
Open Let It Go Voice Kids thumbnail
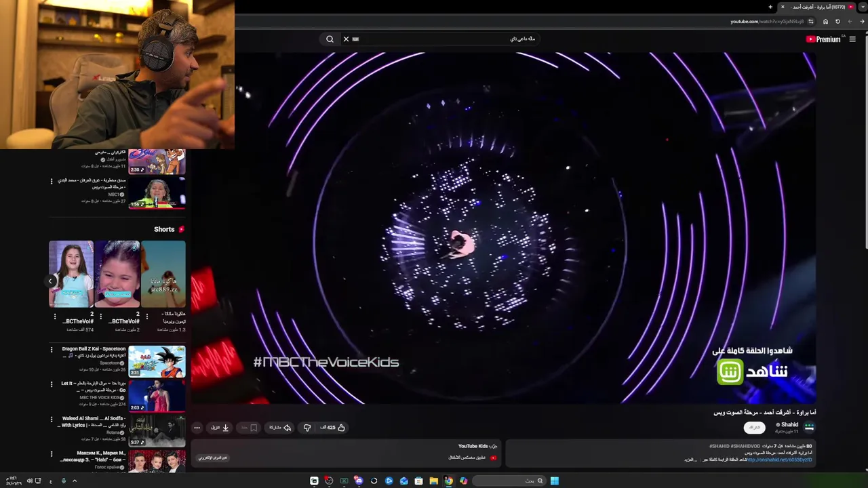tap(157, 396)
